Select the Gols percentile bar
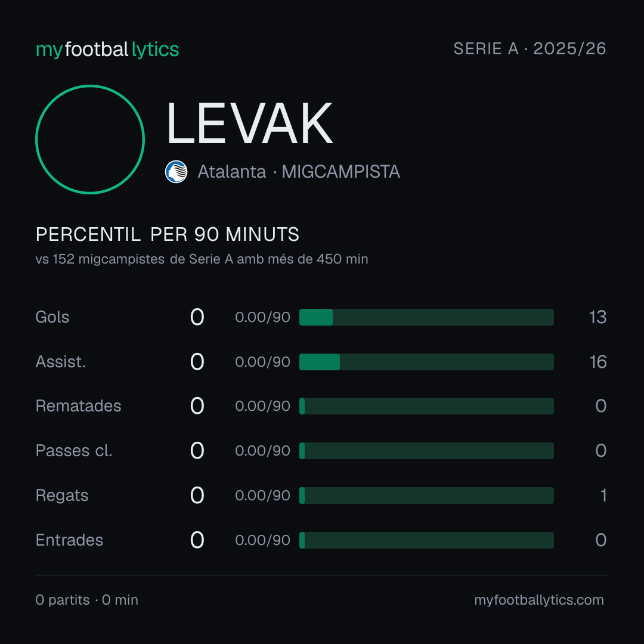The image size is (644, 644). point(426,317)
